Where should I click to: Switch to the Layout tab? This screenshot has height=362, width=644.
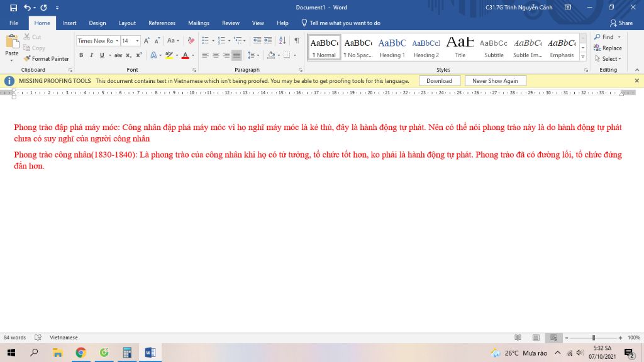(127, 23)
